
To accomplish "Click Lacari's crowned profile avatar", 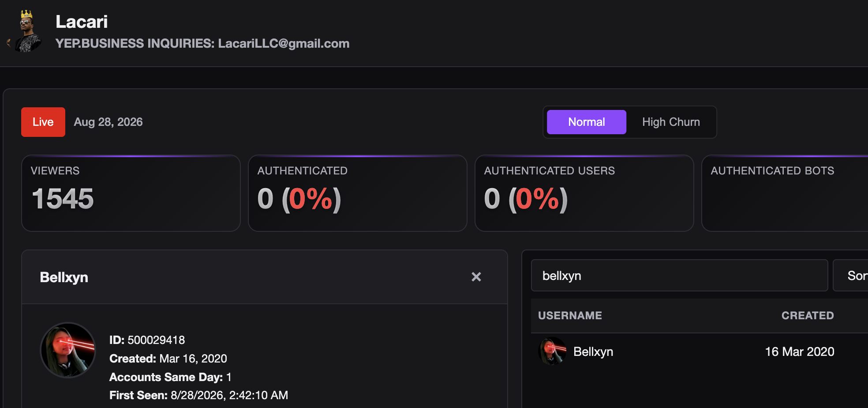I will tap(27, 31).
